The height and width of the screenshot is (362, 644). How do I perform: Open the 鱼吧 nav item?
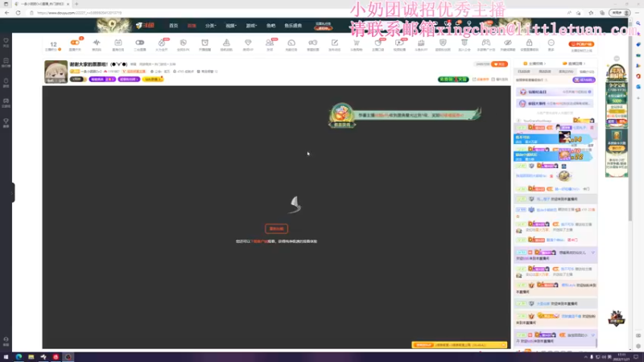(x=271, y=26)
